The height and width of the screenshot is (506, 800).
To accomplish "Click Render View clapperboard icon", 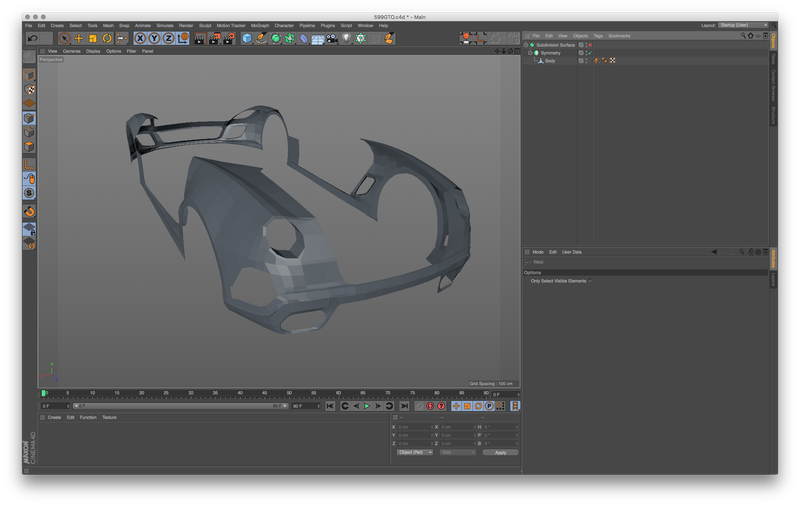I will [x=200, y=39].
